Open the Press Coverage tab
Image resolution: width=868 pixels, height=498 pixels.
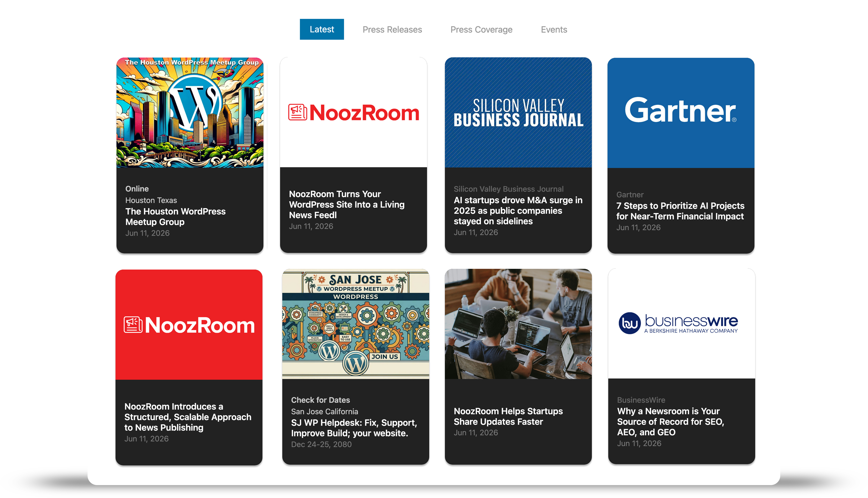[481, 29]
